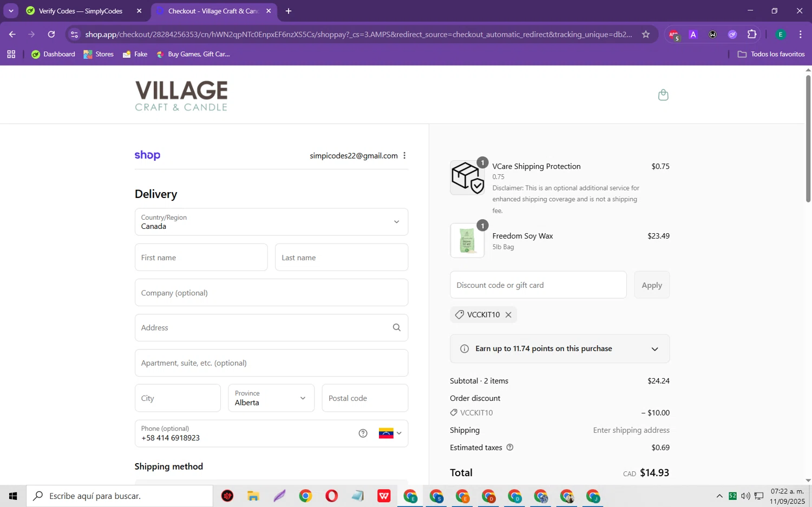Viewport: 812px width, 507px height.
Task: Click the Village Craft & Candle logo
Action: (181, 96)
